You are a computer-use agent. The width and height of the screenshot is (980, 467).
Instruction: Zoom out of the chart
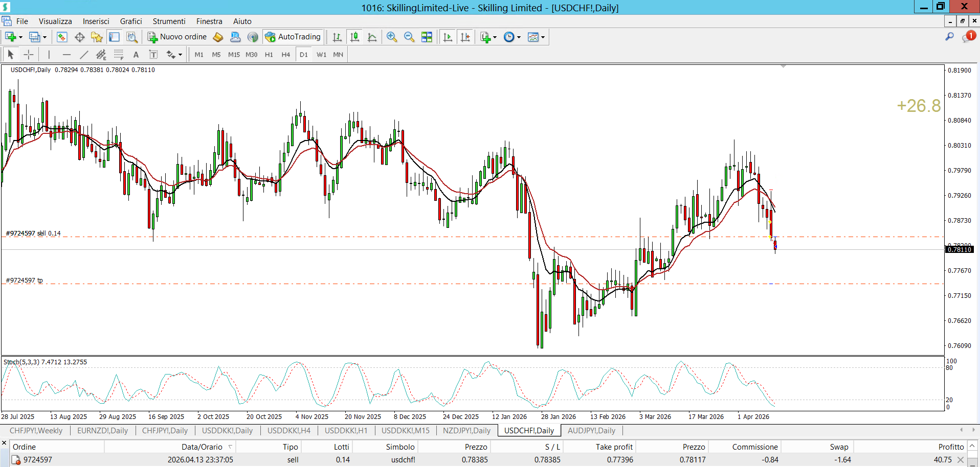(x=409, y=37)
